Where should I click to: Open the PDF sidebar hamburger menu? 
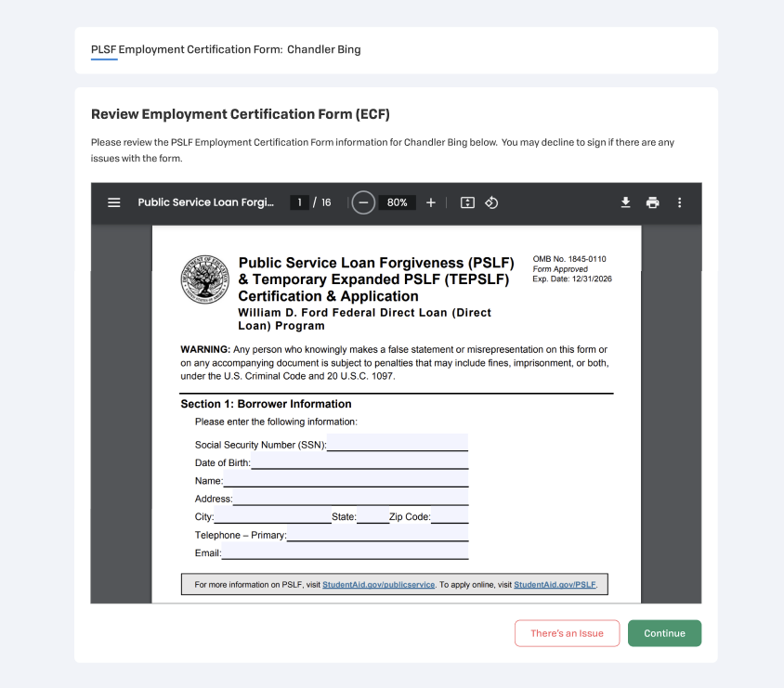pyautogui.click(x=114, y=202)
